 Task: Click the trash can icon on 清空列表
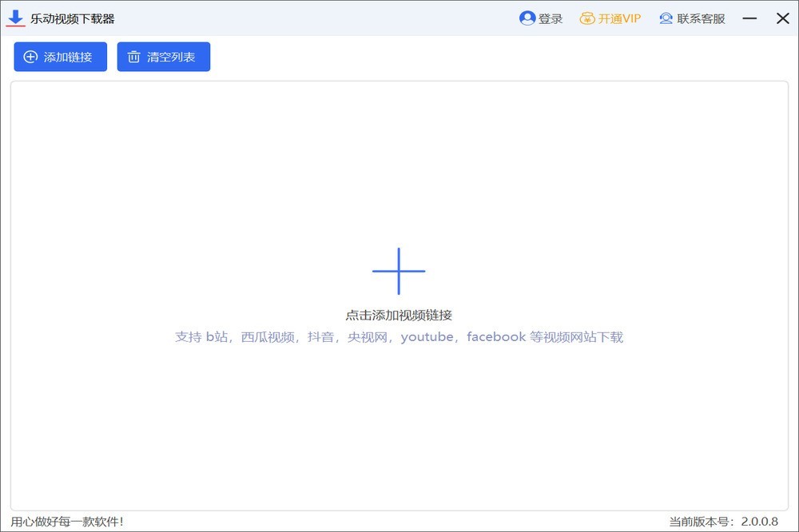click(133, 57)
